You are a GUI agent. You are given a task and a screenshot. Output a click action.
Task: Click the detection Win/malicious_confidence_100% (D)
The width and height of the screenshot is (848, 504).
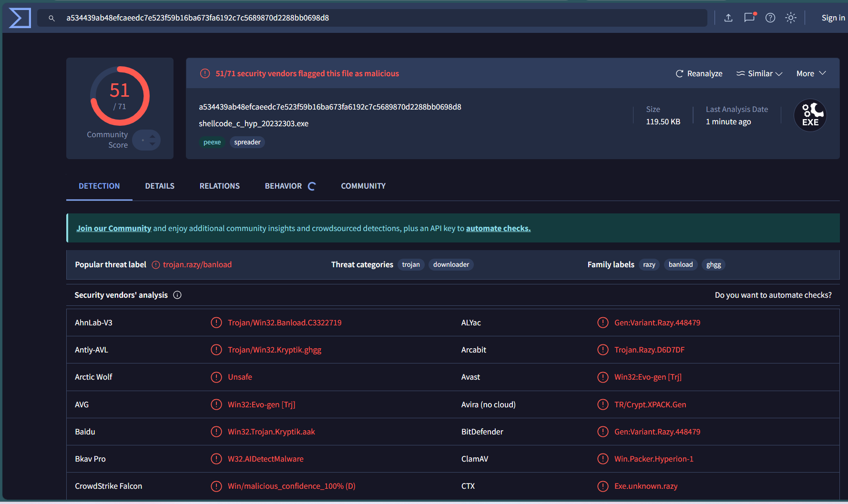[292, 486]
